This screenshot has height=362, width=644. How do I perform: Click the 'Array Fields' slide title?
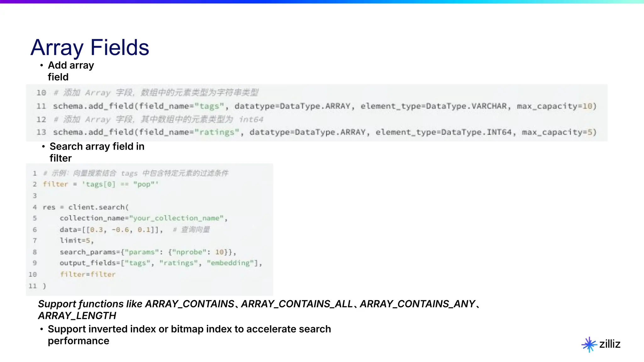[x=90, y=47]
